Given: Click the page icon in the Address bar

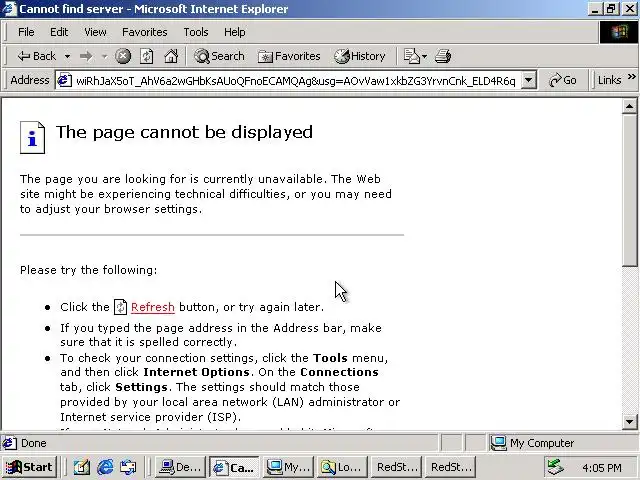Looking at the screenshot, I should [64, 80].
